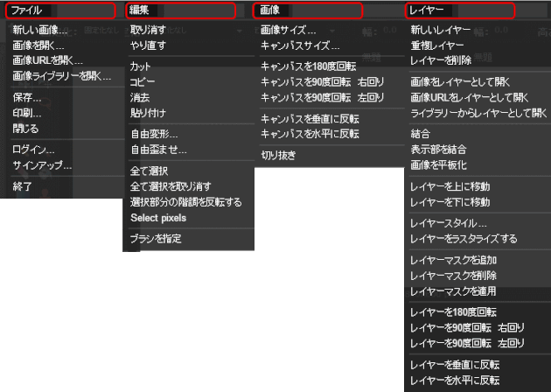Open 自由変形... menu item

pyautogui.click(x=154, y=134)
